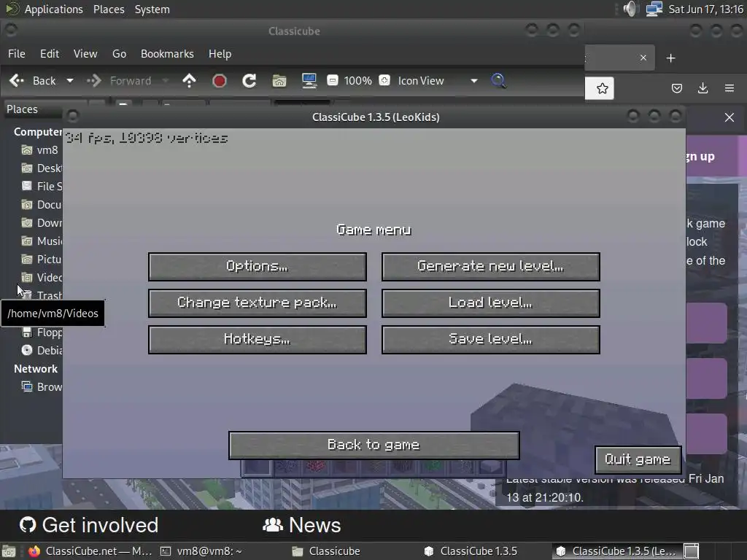Switch to ClassiCube 1.3.5 taskbar item

point(471,551)
